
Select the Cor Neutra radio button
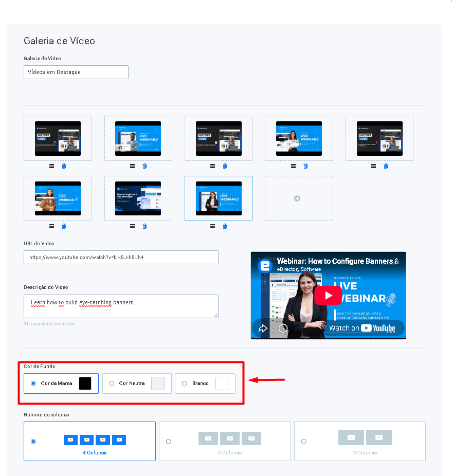pyautogui.click(x=112, y=383)
